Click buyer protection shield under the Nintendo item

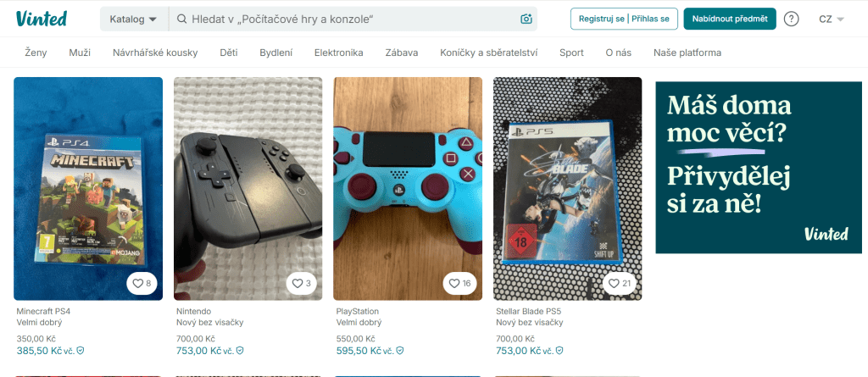click(x=240, y=351)
